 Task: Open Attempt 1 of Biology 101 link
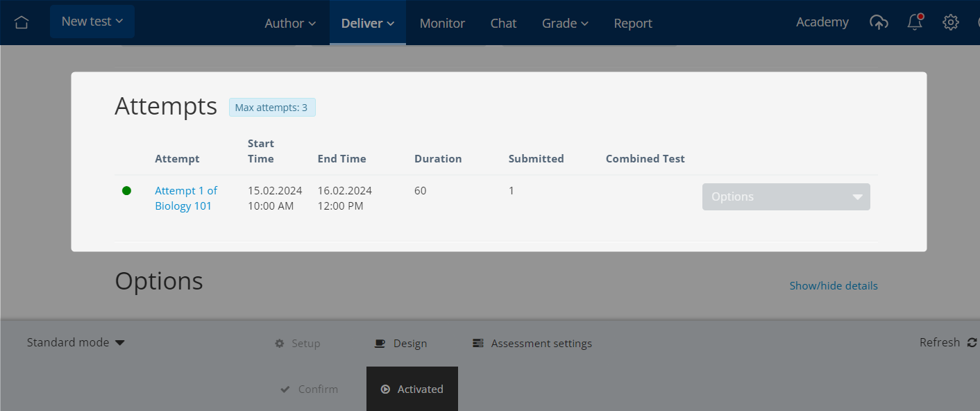186,198
